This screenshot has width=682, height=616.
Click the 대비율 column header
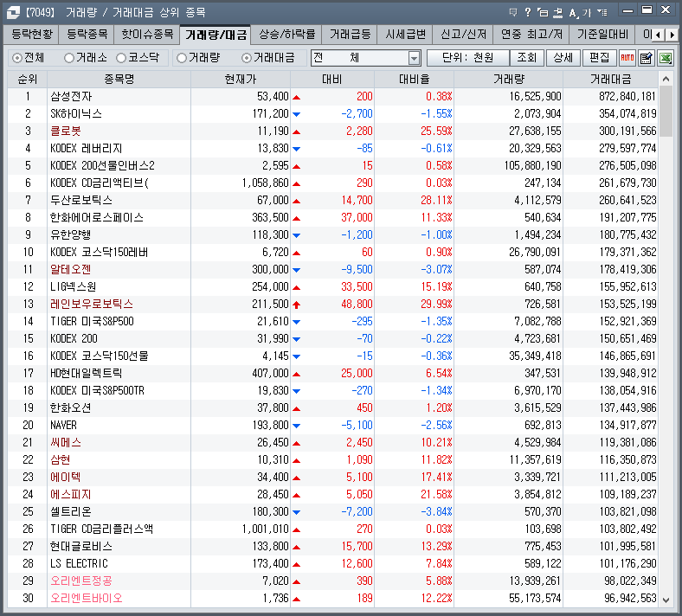[414, 79]
